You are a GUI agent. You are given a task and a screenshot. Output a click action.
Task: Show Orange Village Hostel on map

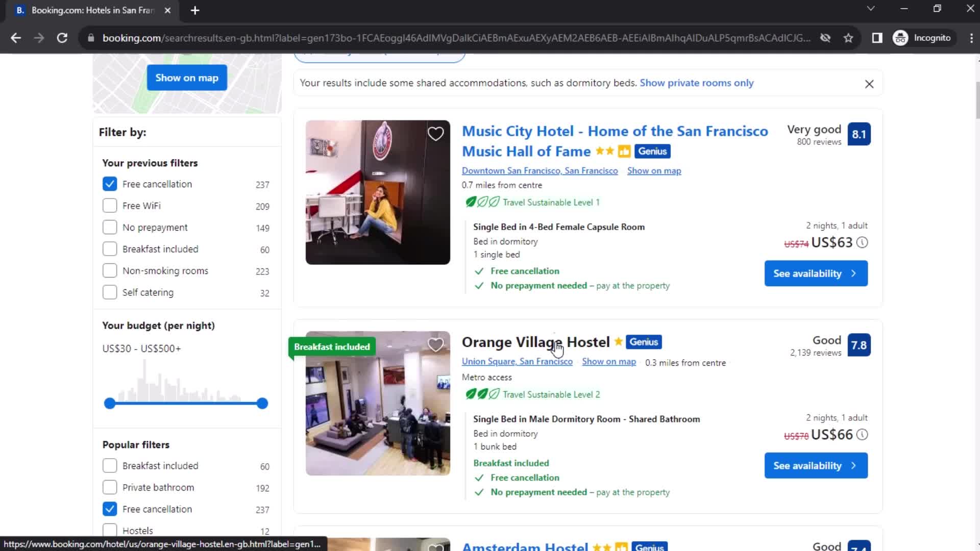(609, 361)
